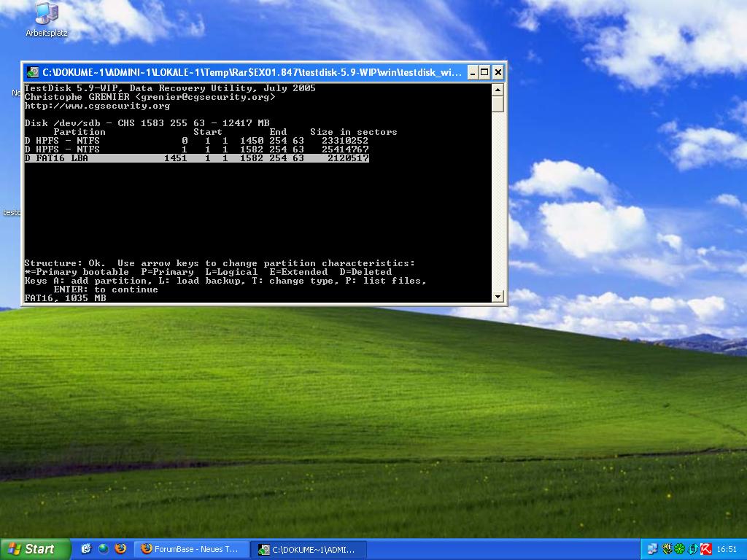Image resolution: width=747 pixels, height=560 pixels.
Task: Select the highlighted FAT16 LBA partition row
Action: [196, 157]
